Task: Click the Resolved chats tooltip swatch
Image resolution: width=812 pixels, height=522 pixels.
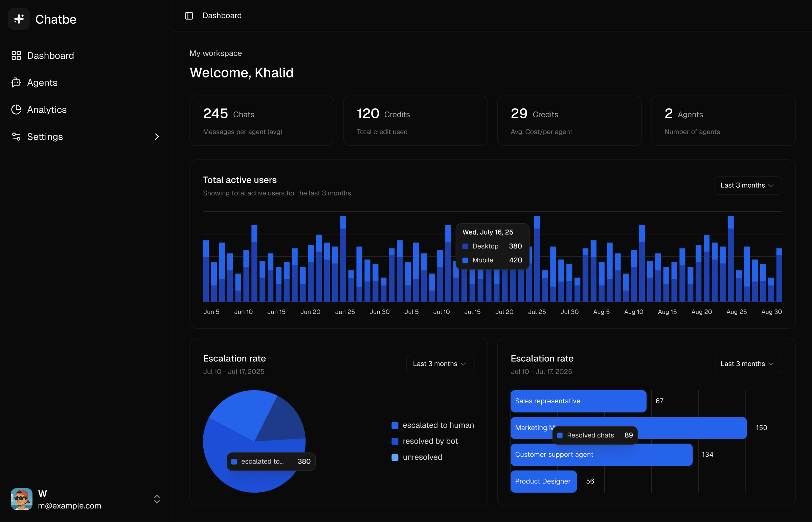Action: [x=560, y=435]
